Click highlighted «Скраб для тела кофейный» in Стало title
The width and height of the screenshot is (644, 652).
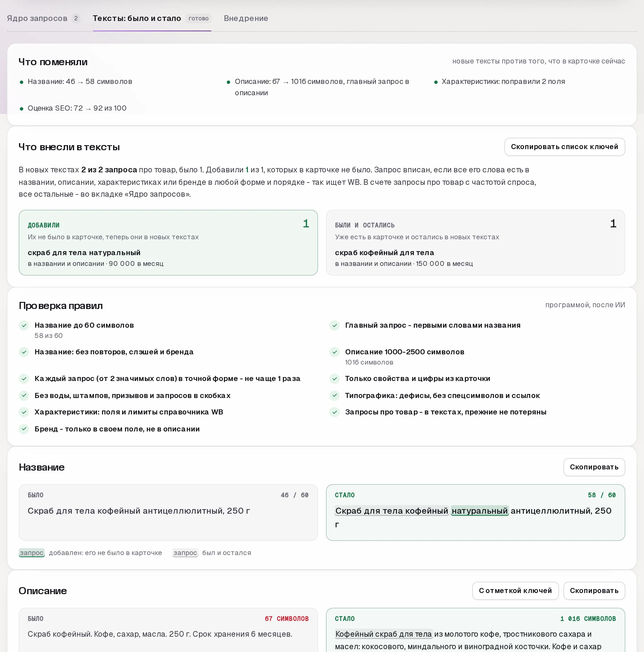[391, 511]
